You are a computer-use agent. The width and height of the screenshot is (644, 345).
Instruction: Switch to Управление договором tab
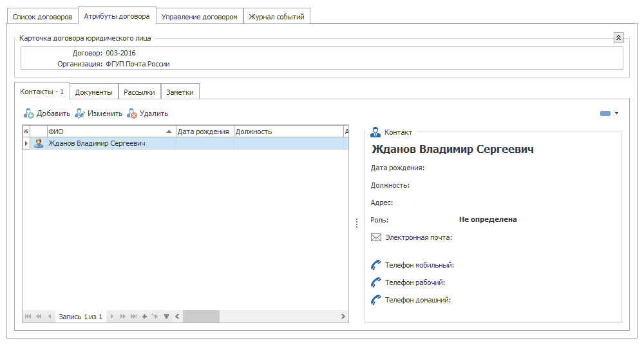pyautogui.click(x=199, y=17)
